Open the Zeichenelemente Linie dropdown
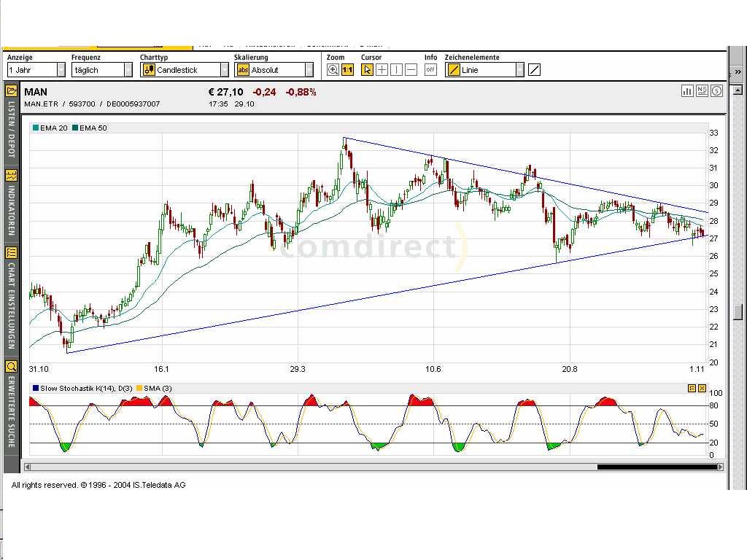This screenshot has height=560, width=747. coord(484,70)
